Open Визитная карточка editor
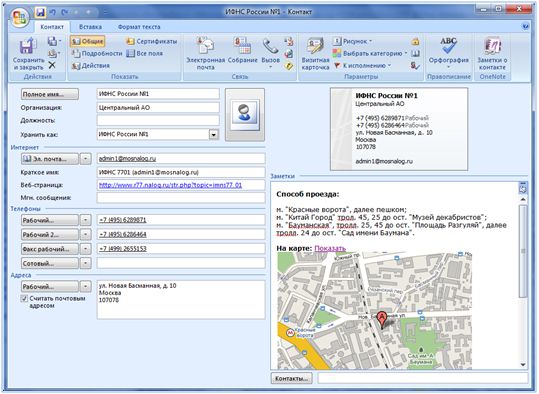 click(x=315, y=54)
